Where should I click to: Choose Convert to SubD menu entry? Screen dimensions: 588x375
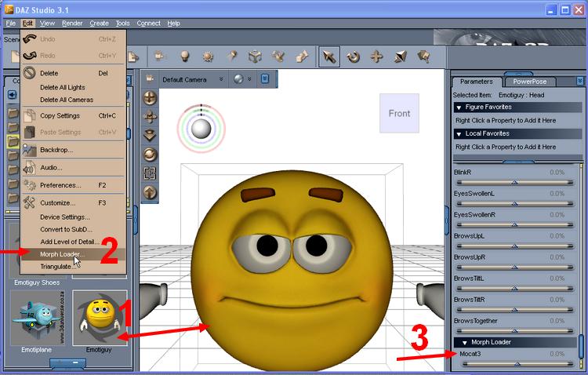73,229
